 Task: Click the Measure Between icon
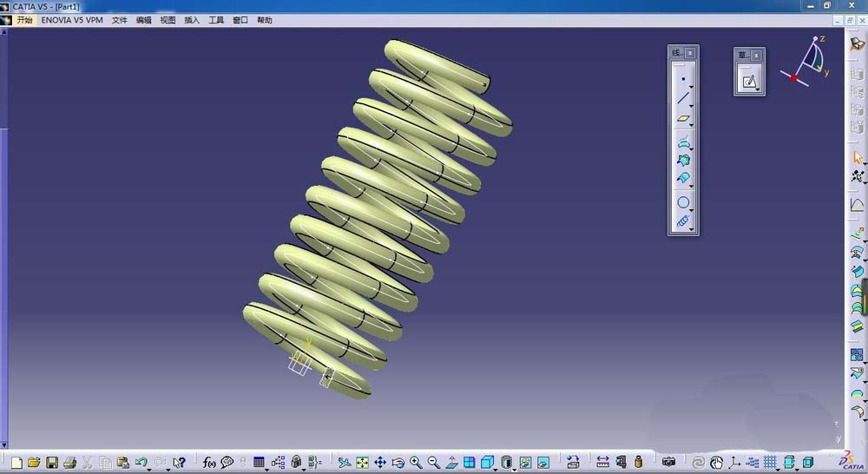point(603,462)
